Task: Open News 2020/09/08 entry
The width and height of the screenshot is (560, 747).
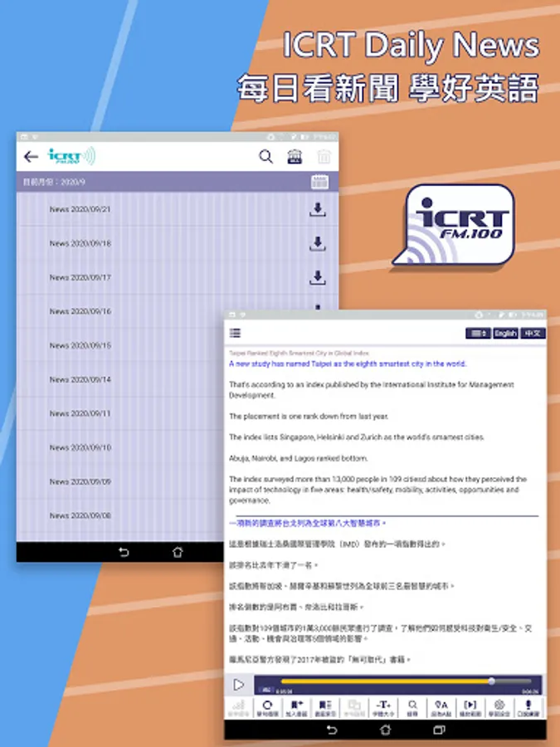Action: tap(80, 515)
